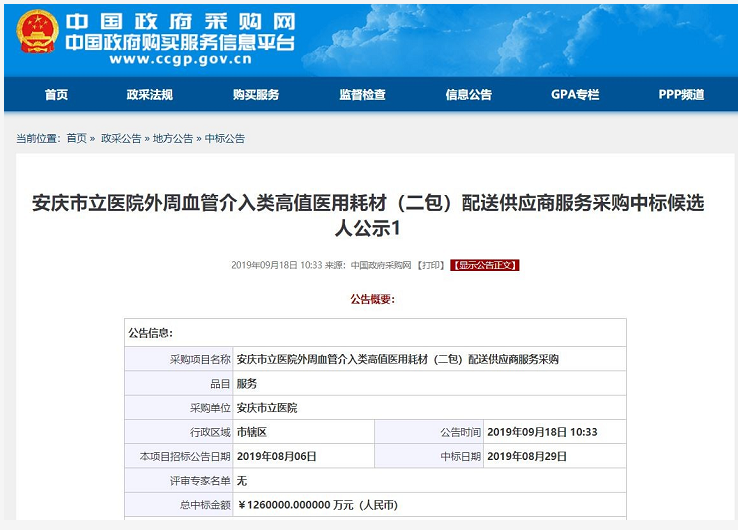This screenshot has height=530, width=738.
Task: Click 首页 in the breadcrumb trail
Action: 77,139
